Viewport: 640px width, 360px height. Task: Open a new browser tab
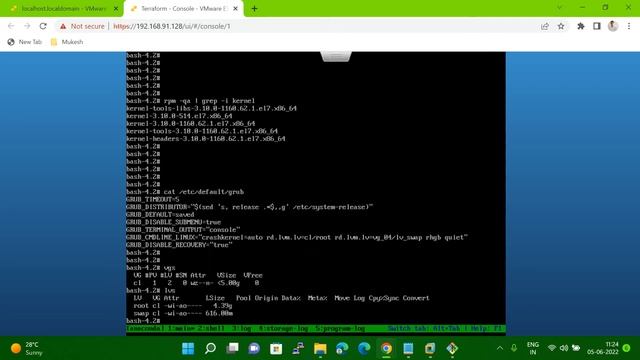click(x=254, y=8)
